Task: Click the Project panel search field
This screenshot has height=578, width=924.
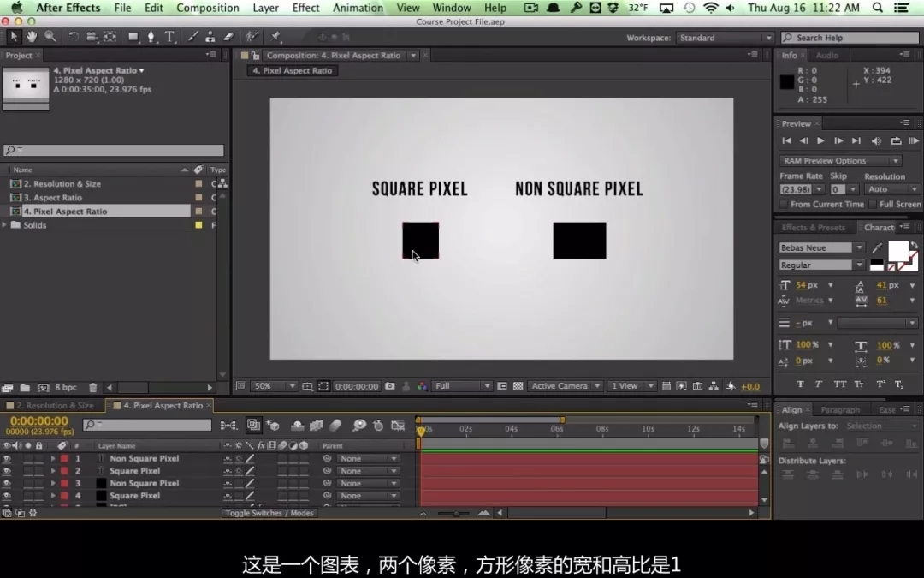Action: [x=113, y=150]
